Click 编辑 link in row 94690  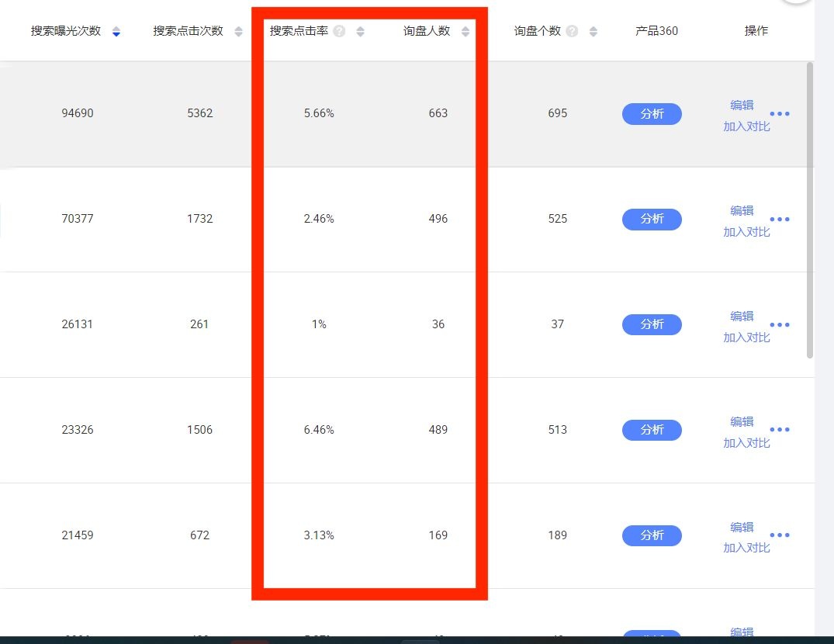point(742,106)
